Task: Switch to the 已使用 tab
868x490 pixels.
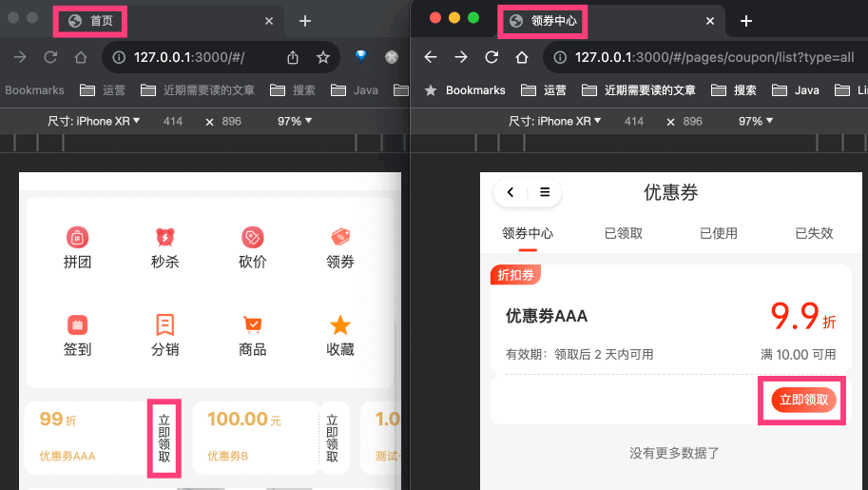Action: tap(719, 233)
